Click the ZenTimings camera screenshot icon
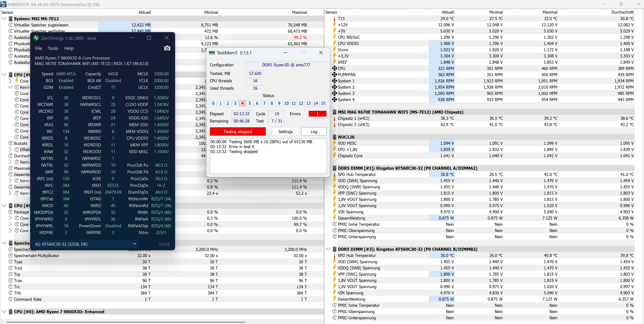644x324 pixels. point(167,48)
